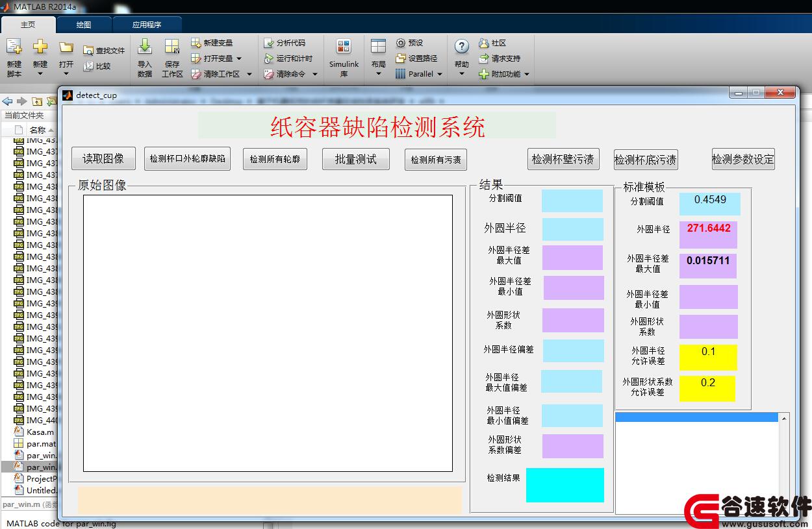Expand the Parallel dropdown arrow
This screenshot has height=529, width=812.
click(x=440, y=74)
